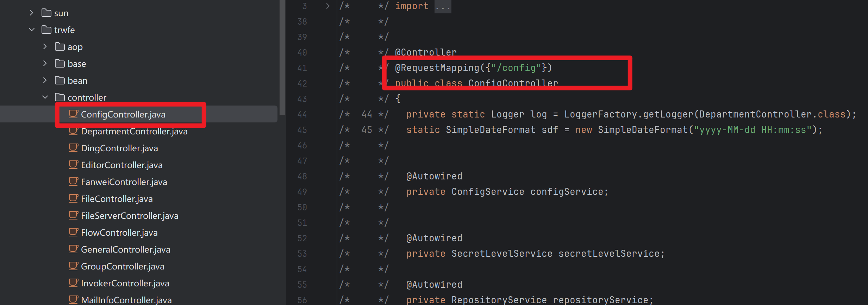The width and height of the screenshot is (868, 305).
Task: Select the bean folder label
Action: [x=77, y=81]
